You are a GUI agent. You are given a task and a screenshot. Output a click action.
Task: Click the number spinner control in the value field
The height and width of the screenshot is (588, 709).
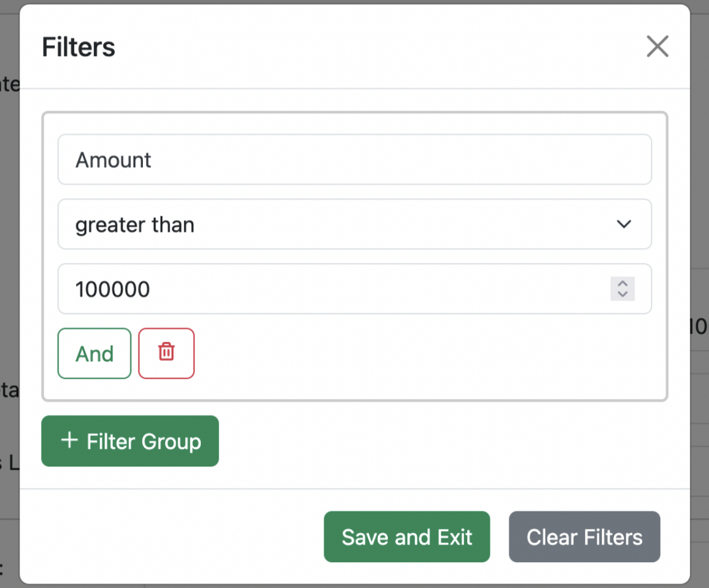point(623,288)
